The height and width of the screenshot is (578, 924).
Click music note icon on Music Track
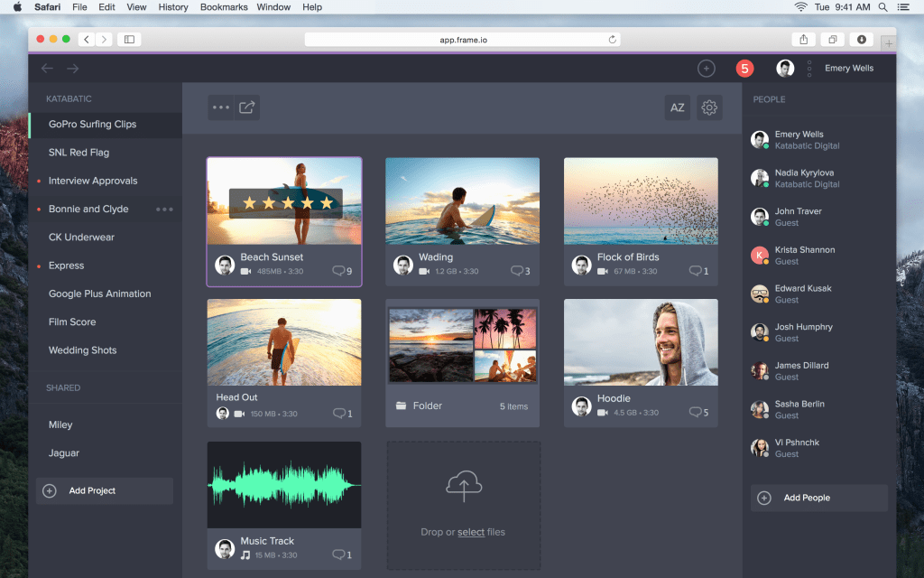click(245, 555)
